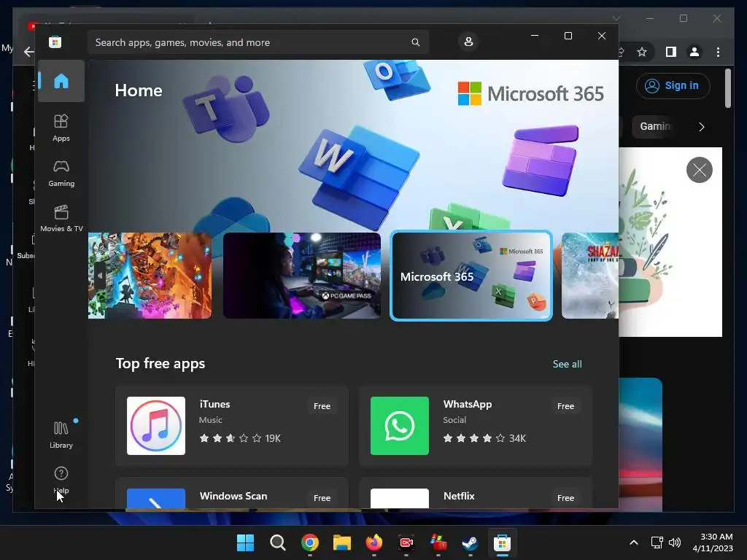Viewport: 747px width, 560px height.
Task: Select the Shazam carousel thumbnail
Action: coord(589,275)
